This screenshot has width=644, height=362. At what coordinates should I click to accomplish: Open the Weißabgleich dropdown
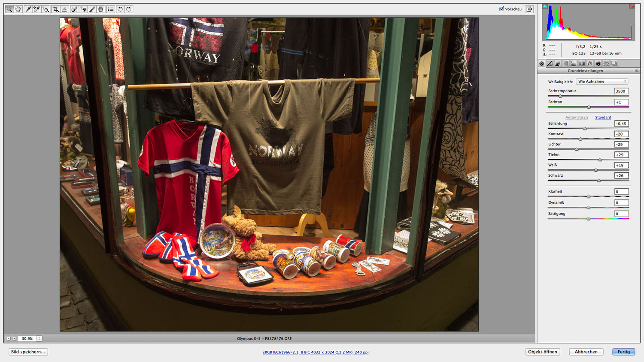click(x=602, y=81)
